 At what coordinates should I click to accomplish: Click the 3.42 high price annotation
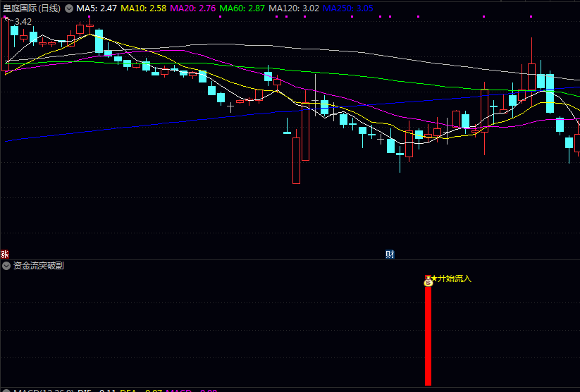pos(23,22)
